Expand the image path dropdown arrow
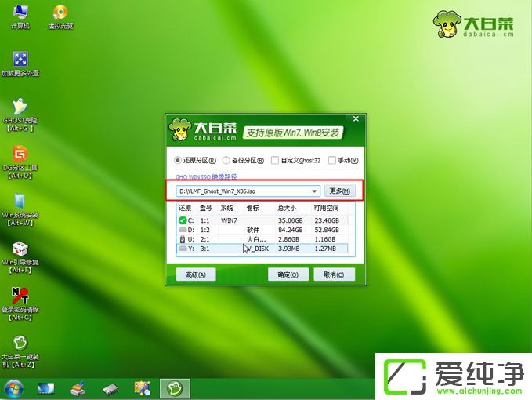This screenshot has height=400, width=532. click(314, 191)
